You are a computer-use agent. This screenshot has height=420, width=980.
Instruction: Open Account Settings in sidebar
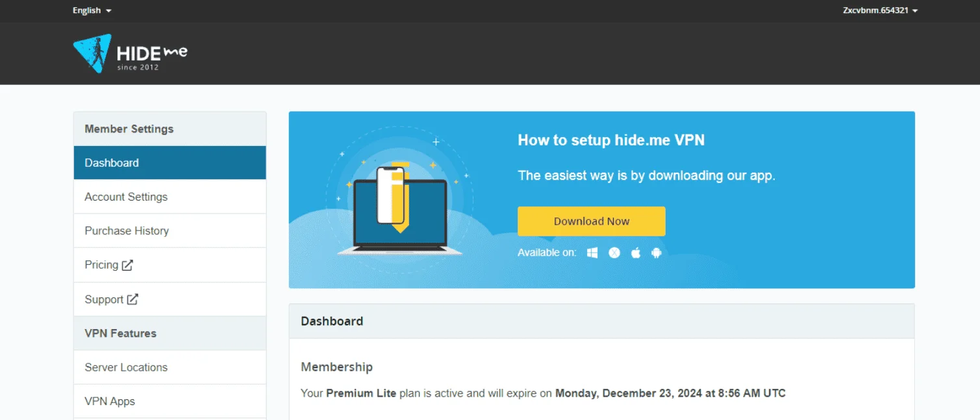click(x=170, y=197)
